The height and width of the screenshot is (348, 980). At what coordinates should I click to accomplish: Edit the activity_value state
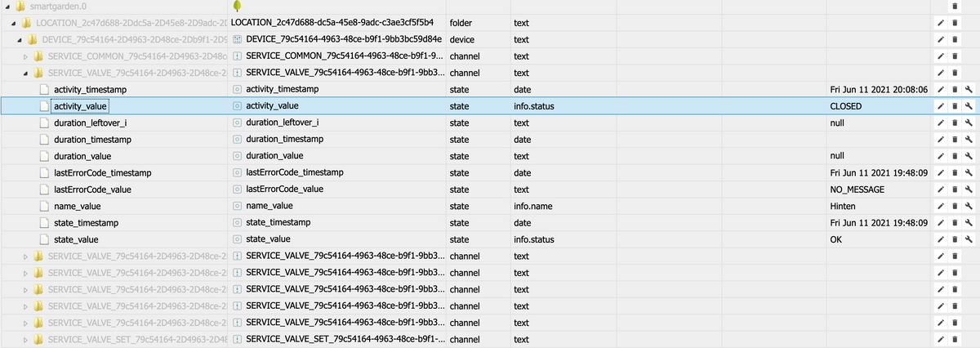pos(941,106)
